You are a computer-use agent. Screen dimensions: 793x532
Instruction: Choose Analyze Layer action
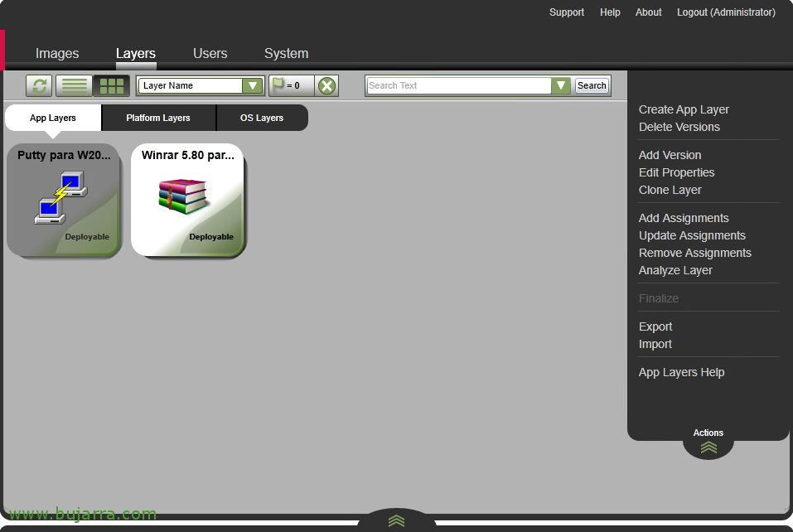pos(675,270)
